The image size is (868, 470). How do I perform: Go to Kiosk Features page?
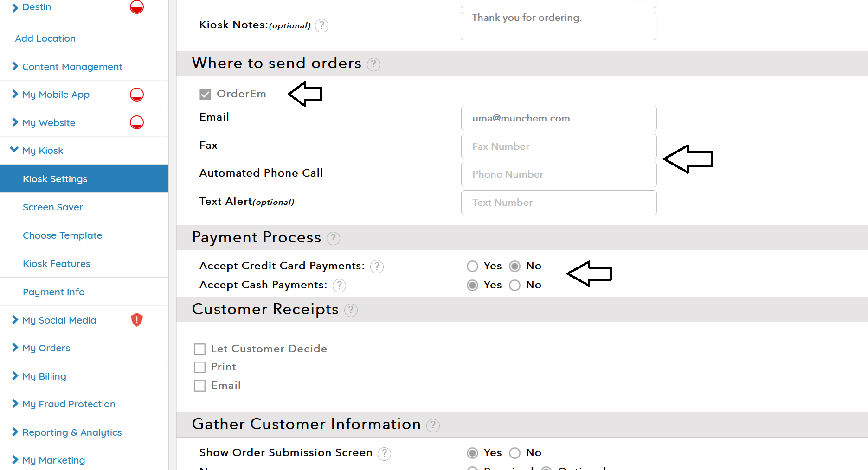pyautogui.click(x=57, y=264)
